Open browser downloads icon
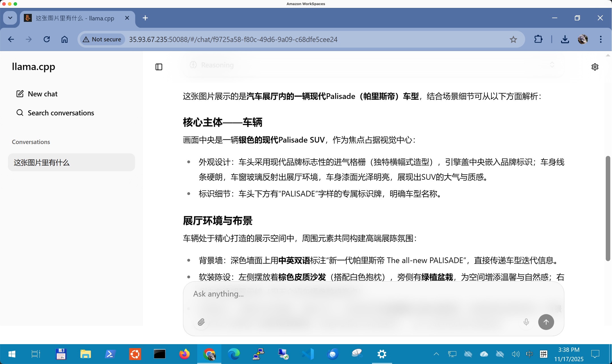The width and height of the screenshot is (612, 364). click(x=565, y=39)
